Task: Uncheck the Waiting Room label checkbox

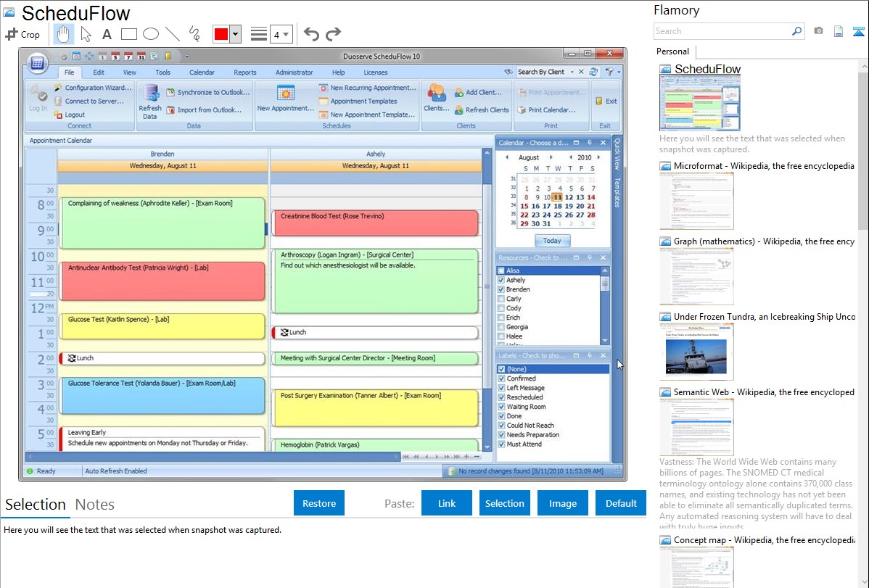Action: (501, 407)
